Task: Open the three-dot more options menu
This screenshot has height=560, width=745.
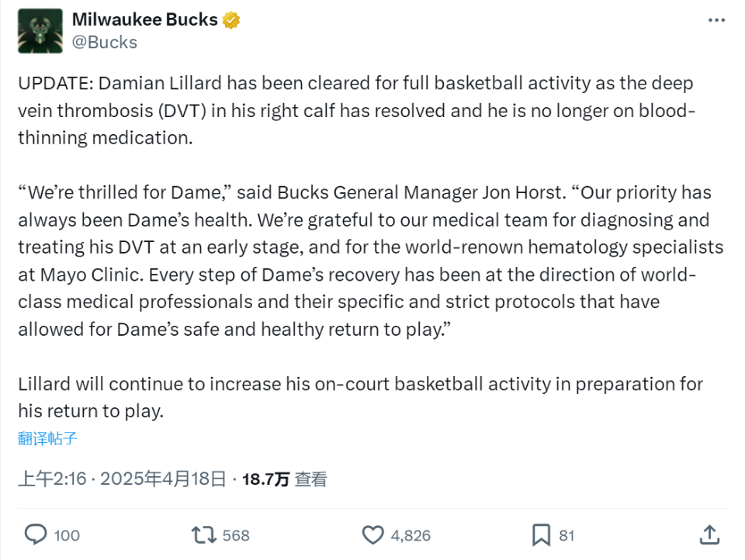Action: [x=716, y=20]
